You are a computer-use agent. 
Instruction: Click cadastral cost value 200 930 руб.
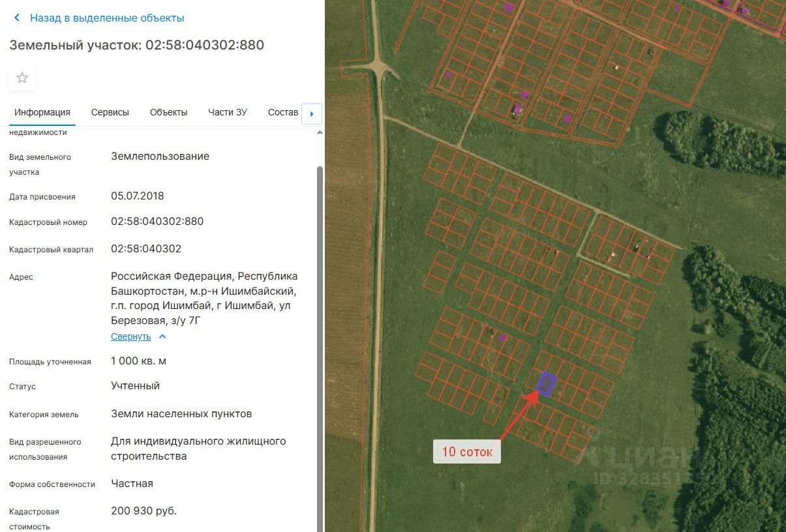point(144,511)
